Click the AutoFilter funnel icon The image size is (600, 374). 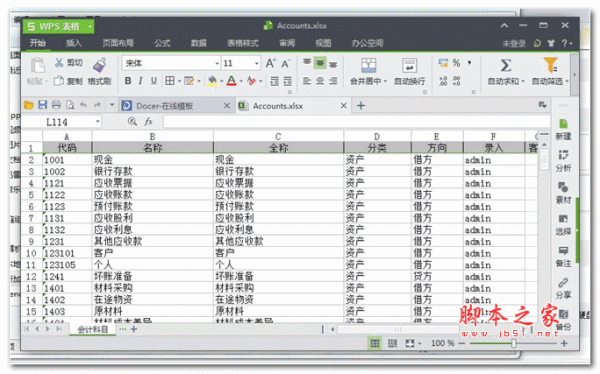click(550, 65)
